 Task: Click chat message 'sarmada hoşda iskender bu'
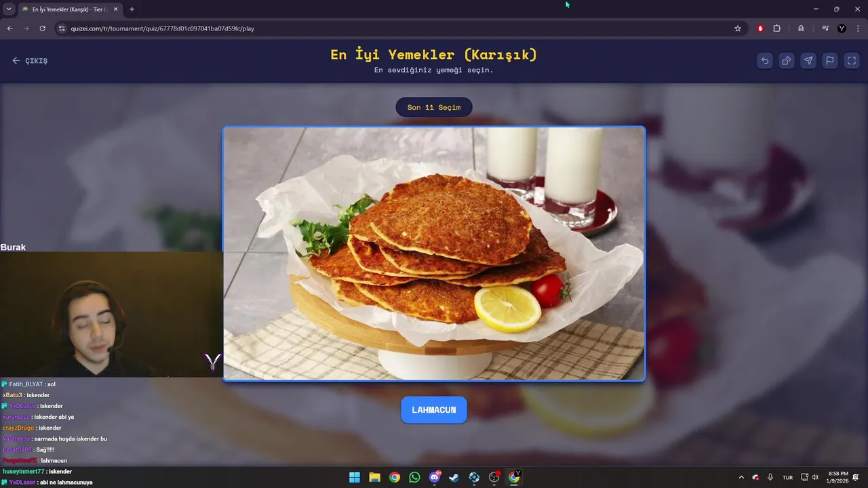click(71, 439)
